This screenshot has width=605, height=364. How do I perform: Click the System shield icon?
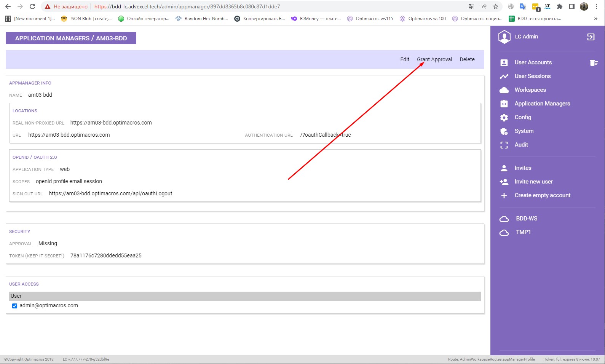[504, 131]
